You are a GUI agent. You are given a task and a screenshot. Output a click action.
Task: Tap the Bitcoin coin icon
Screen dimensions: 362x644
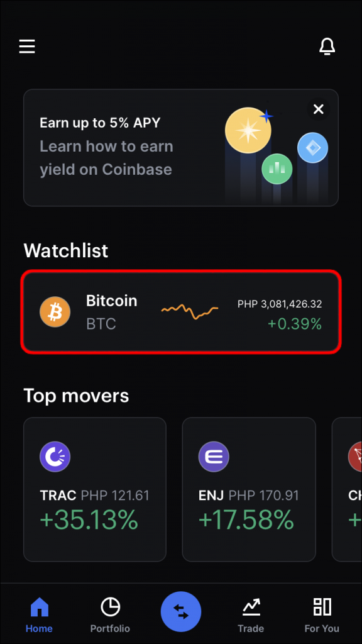tap(55, 312)
